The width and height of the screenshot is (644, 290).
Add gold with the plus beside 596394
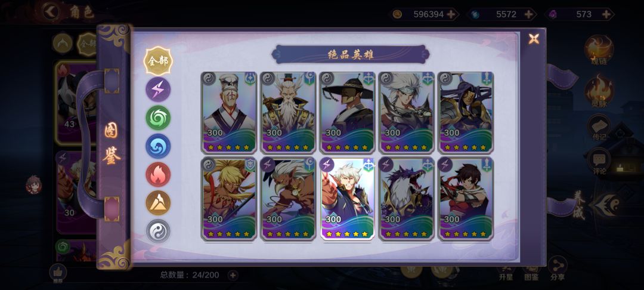pyautogui.click(x=451, y=14)
